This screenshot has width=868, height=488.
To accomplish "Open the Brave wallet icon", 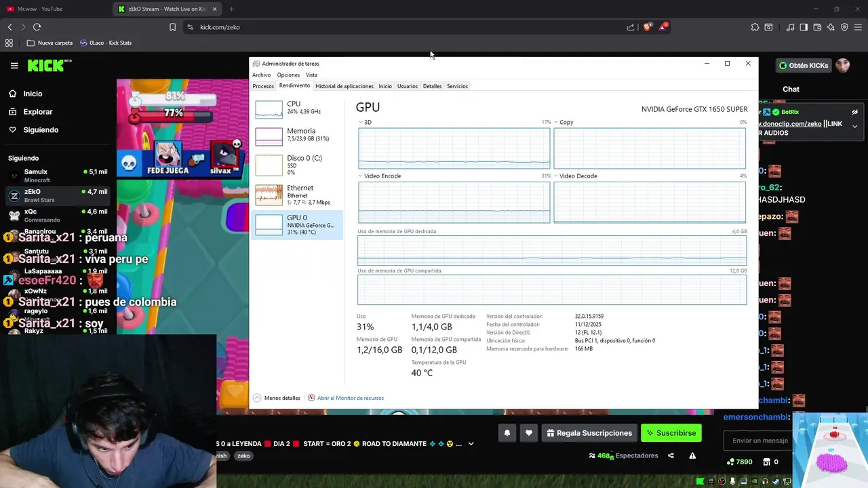I will tap(817, 27).
